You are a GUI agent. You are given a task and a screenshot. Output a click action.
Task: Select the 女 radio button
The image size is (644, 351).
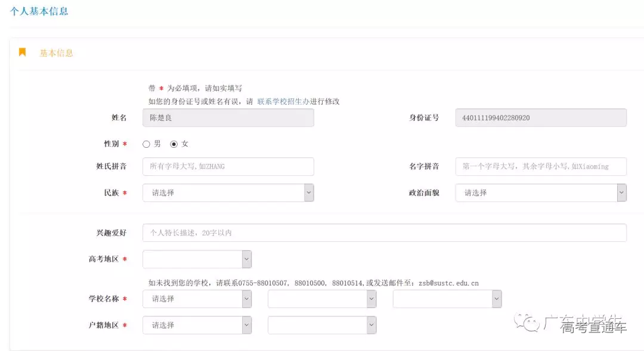pos(174,144)
